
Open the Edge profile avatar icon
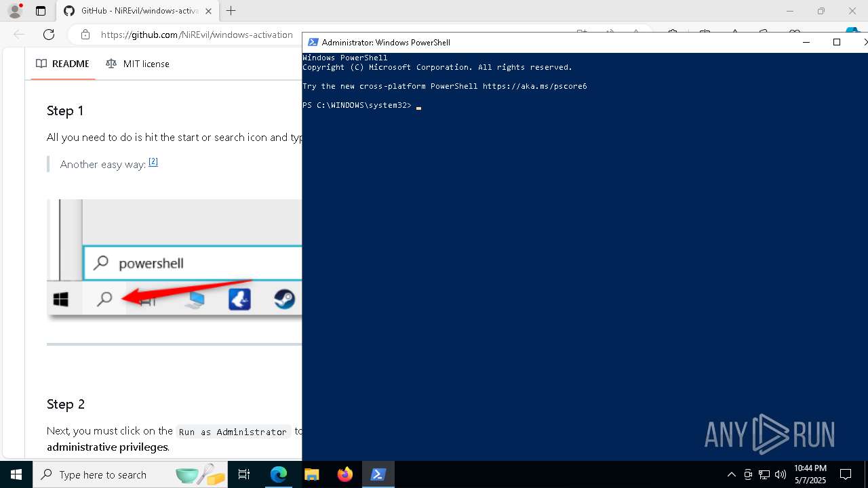point(15,11)
